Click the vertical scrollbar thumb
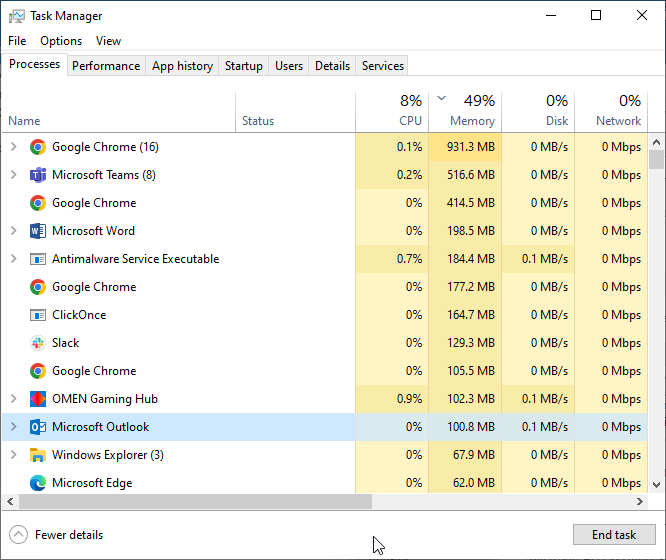The width and height of the screenshot is (666, 560). click(x=657, y=160)
